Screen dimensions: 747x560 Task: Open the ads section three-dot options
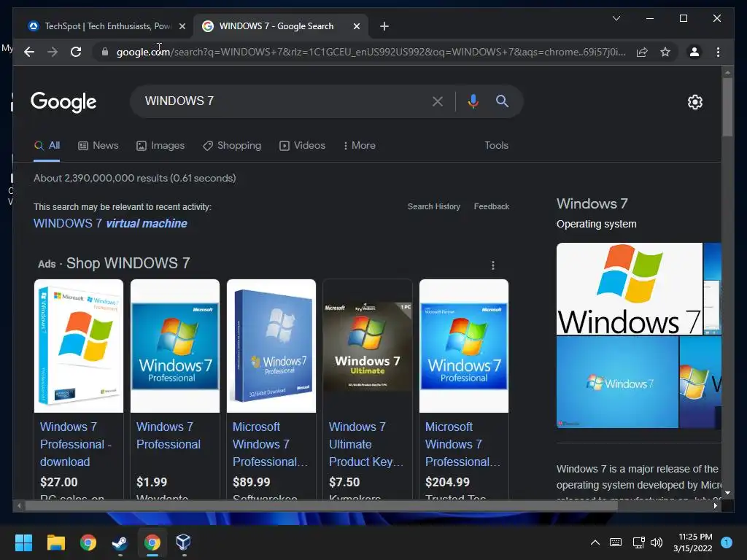click(x=492, y=265)
